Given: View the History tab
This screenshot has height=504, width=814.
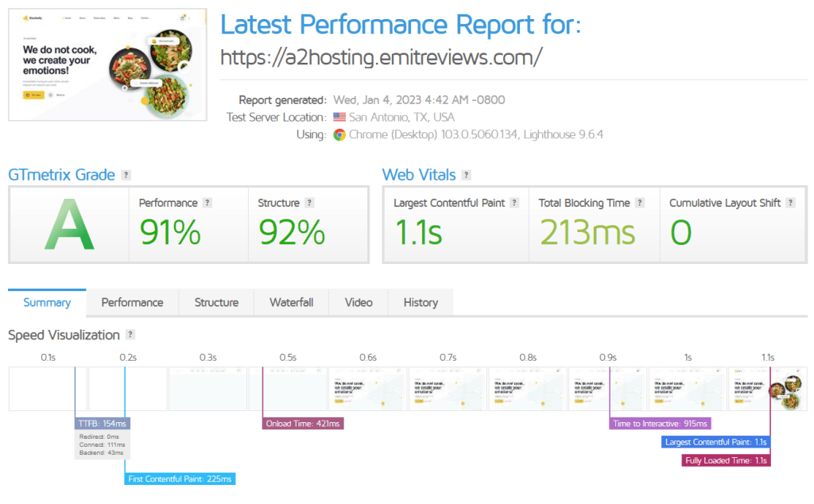Looking at the screenshot, I should pos(421,303).
